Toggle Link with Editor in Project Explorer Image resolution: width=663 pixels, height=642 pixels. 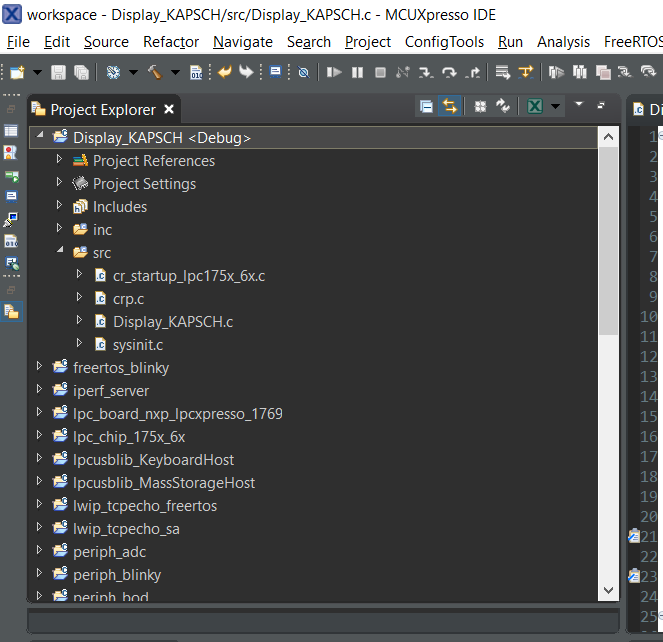(449, 106)
